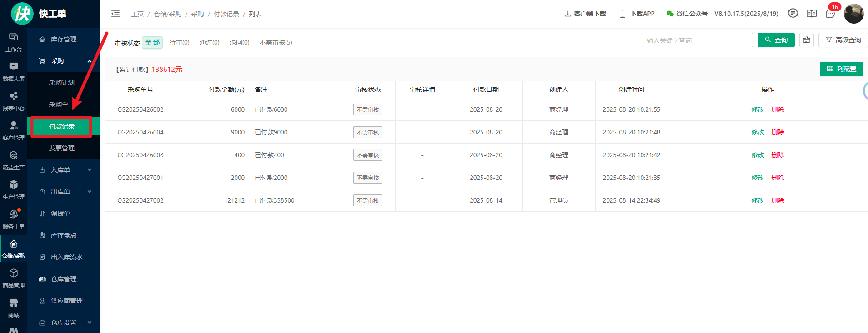Delete the payment record for CG20250427002
The height and width of the screenshot is (333, 868).
coord(778,200)
